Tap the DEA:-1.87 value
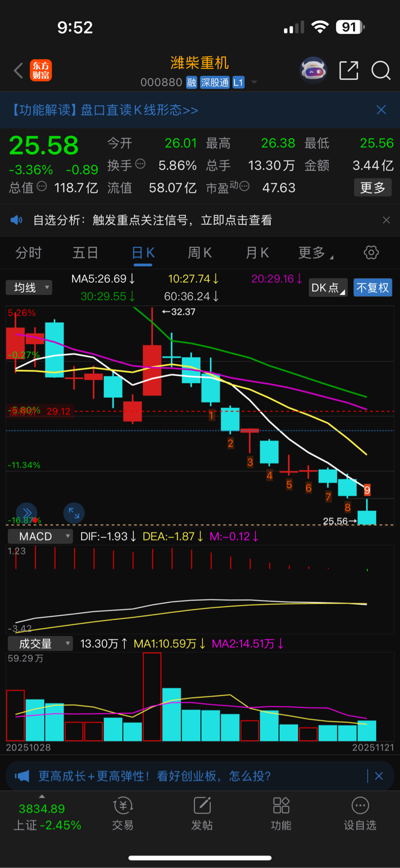Screen dimensions: 400x868 point(173,536)
